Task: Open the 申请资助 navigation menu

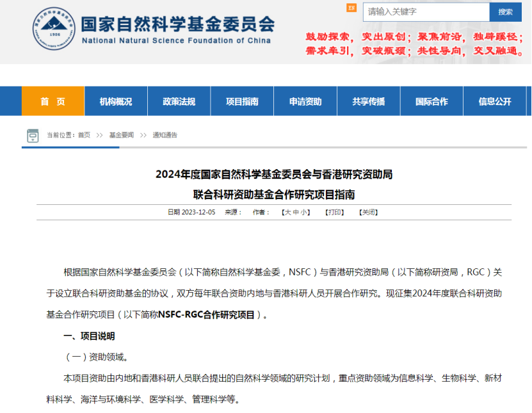Action: [x=305, y=101]
